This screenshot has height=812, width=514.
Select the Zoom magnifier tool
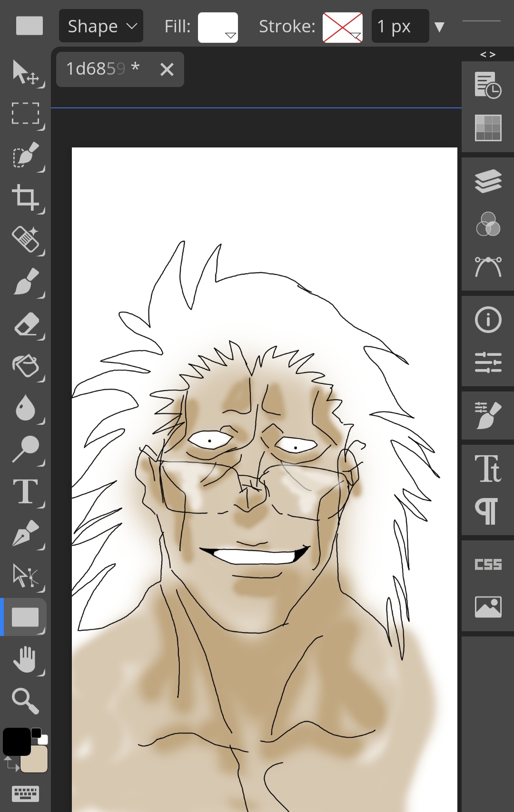[26, 701]
